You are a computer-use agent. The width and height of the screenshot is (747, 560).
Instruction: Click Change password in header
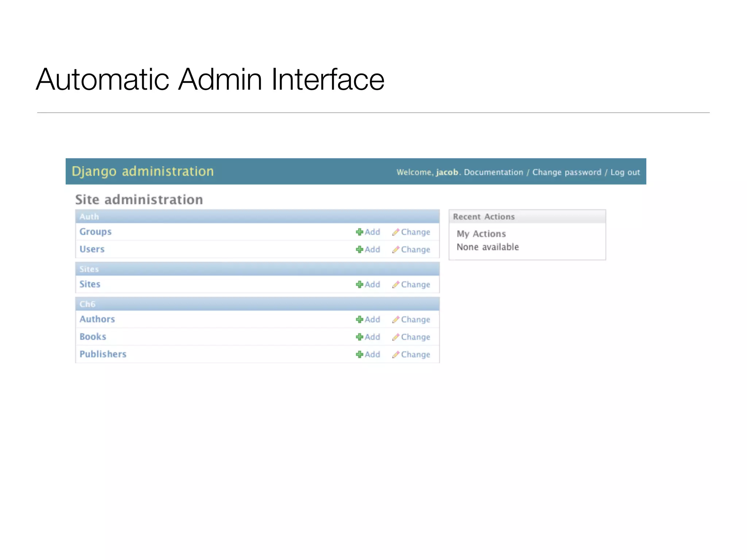[566, 172]
